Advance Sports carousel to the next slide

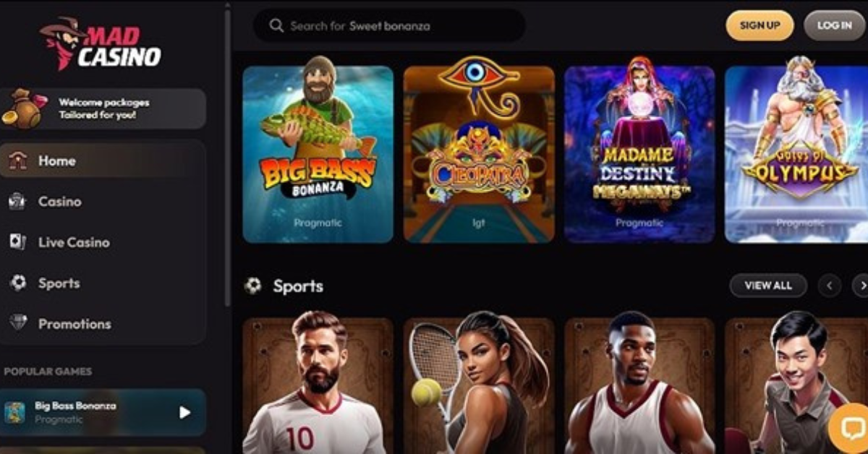[x=860, y=286]
